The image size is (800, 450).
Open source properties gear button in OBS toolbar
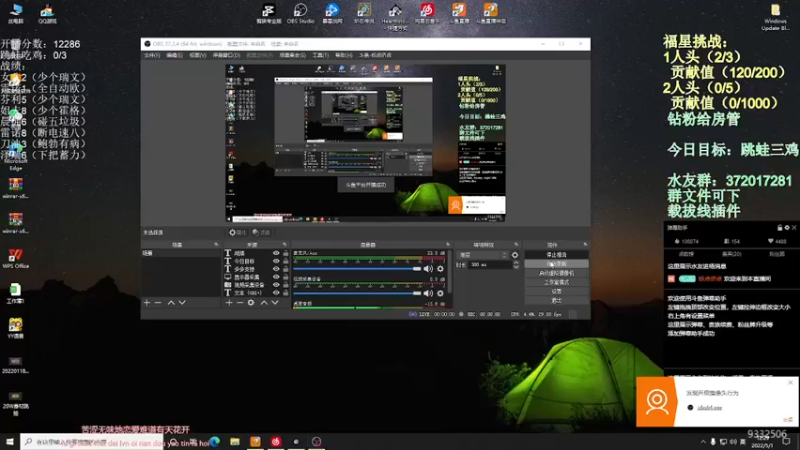click(238, 233)
